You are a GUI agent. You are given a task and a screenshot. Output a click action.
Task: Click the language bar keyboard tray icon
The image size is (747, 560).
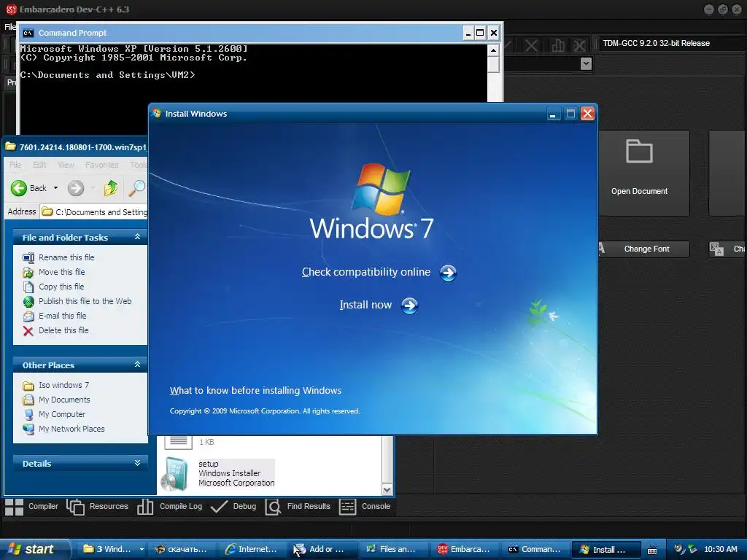pyautogui.click(x=652, y=550)
